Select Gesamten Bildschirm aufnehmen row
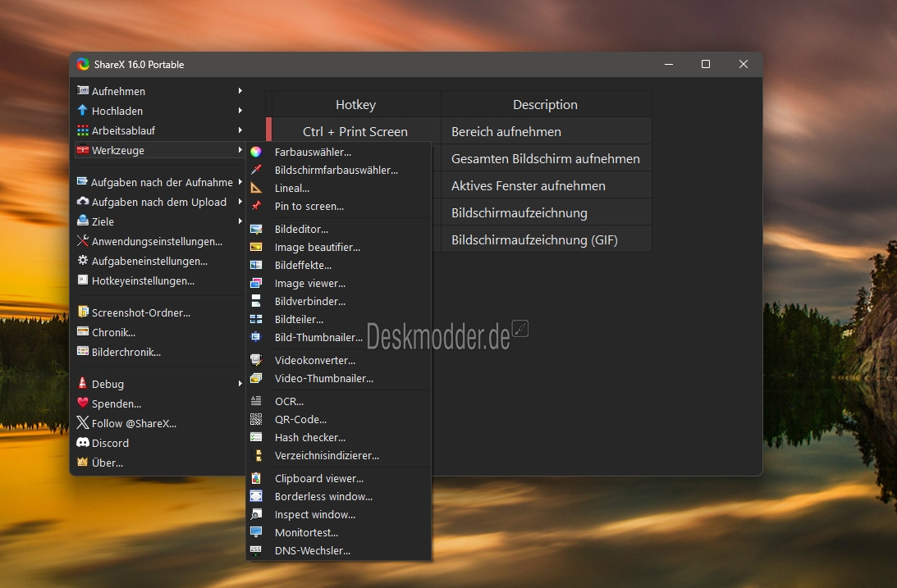897x588 pixels. tap(547, 158)
